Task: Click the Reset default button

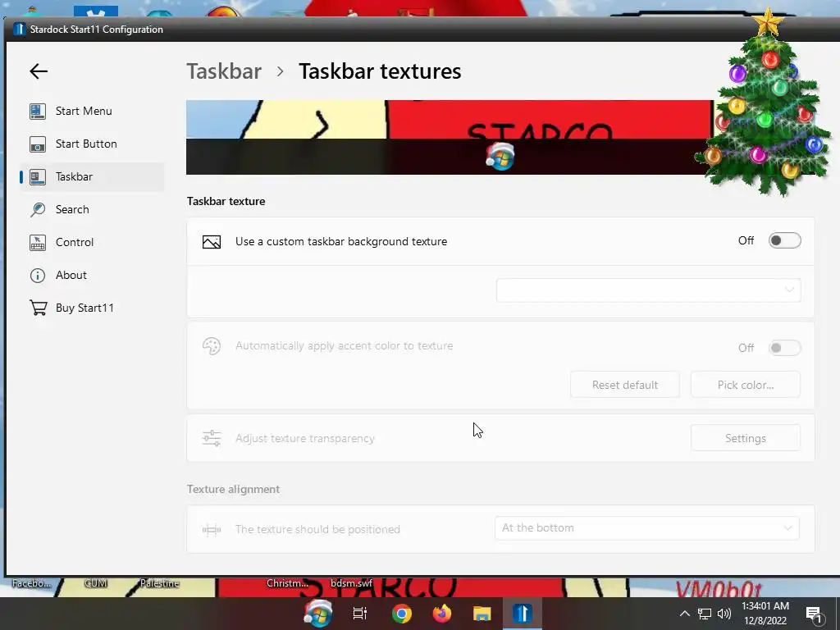Action: pyautogui.click(x=625, y=385)
